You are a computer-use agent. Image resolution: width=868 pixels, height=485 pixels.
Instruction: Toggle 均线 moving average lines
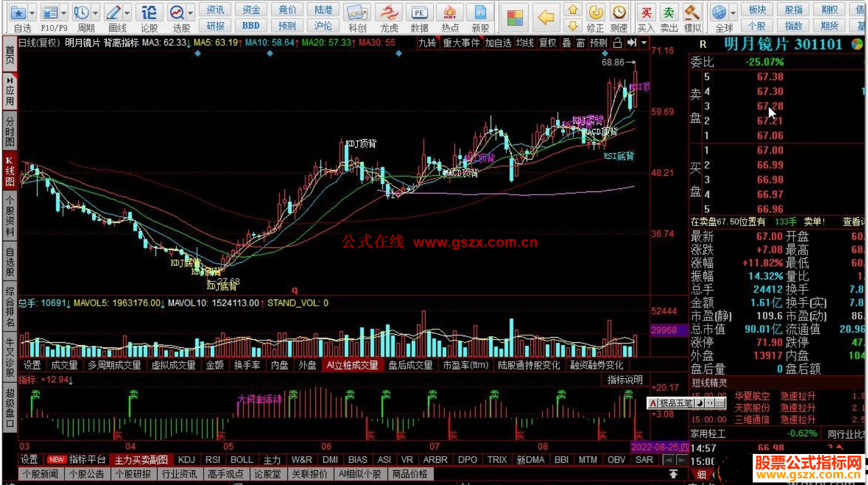point(525,43)
